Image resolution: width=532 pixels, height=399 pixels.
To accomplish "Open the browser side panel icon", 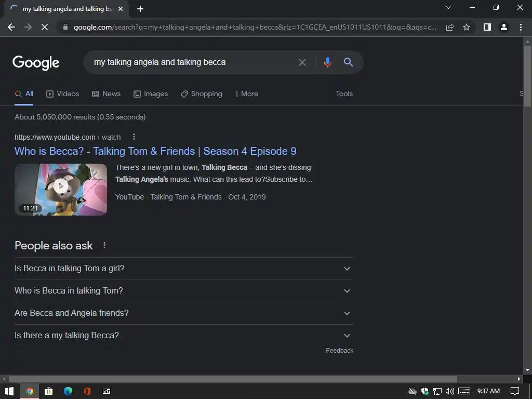I will 487,27.
